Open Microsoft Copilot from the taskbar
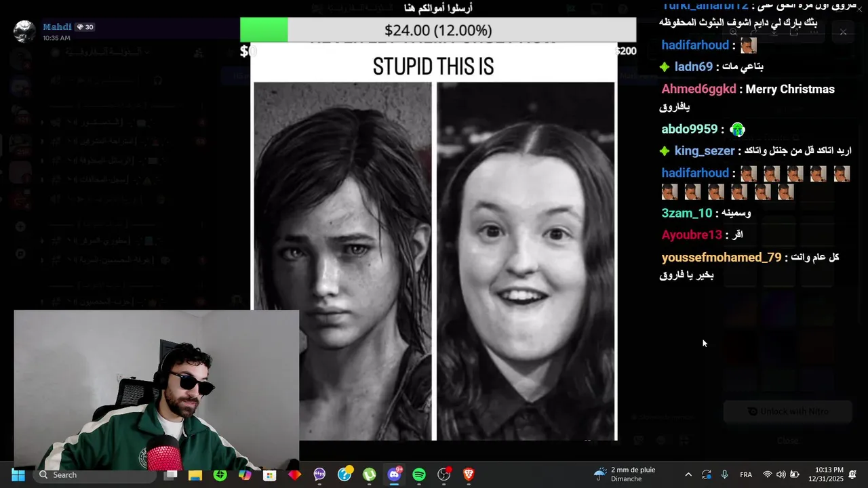868x488 pixels. (245, 475)
